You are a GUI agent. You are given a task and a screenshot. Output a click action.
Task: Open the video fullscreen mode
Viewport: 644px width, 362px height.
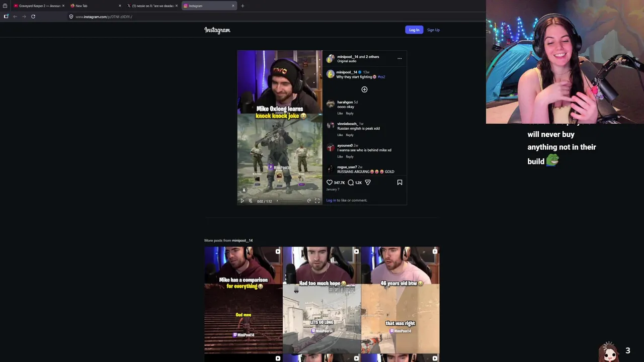point(317,201)
